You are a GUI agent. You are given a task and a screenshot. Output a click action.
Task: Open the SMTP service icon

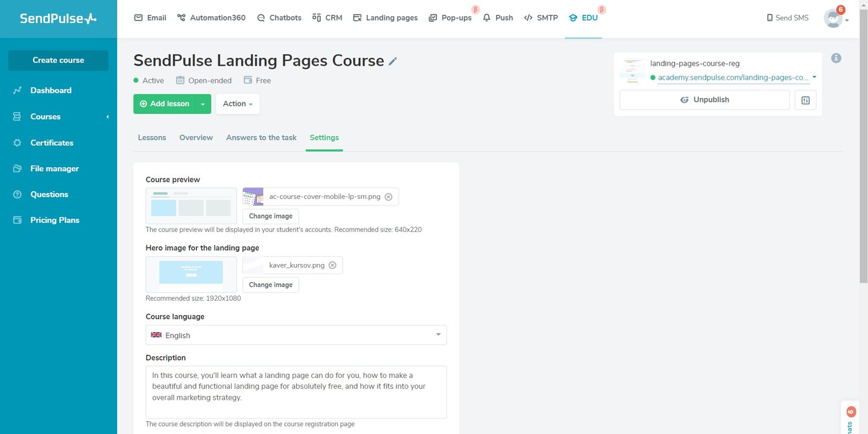click(527, 17)
